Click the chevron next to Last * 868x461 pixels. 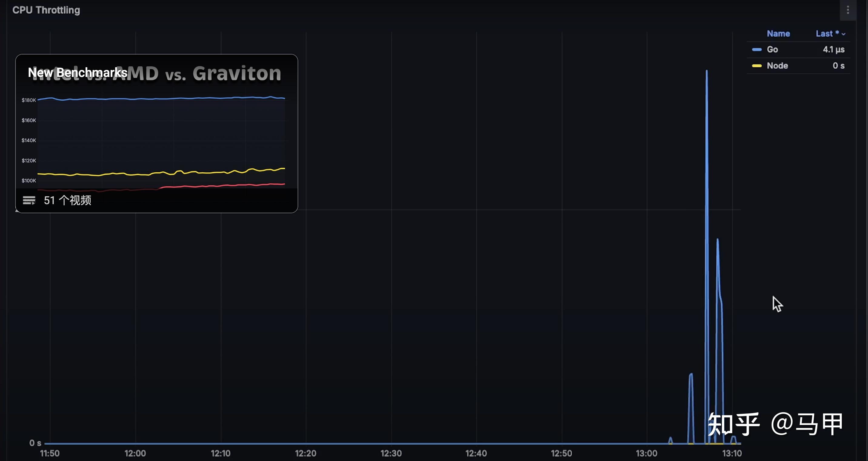[x=843, y=34]
